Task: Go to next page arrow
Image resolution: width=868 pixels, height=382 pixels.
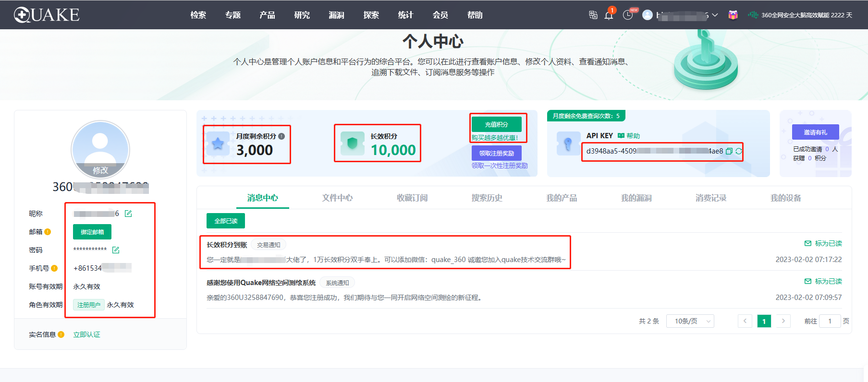Action: click(x=783, y=321)
